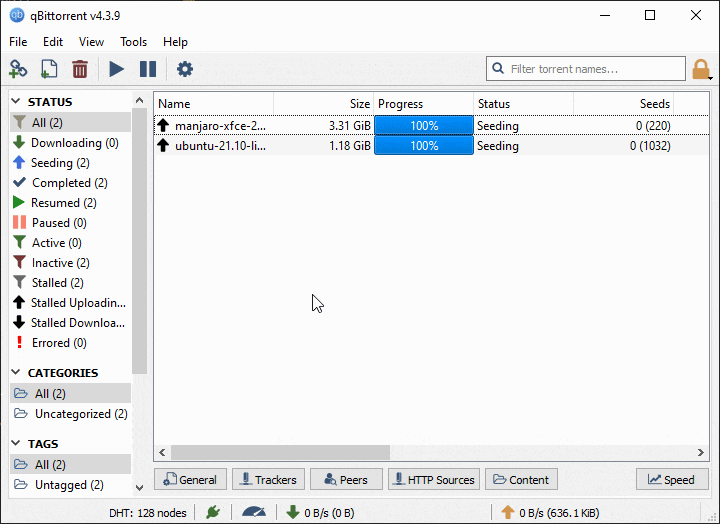Sort torrents by Seeds column header
Image resolution: width=720 pixels, height=524 pixels.
(624, 104)
